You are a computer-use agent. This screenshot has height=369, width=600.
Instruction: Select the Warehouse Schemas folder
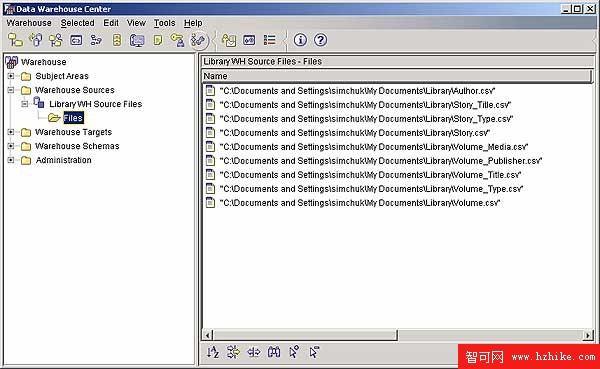pyautogui.click(x=77, y=146)
